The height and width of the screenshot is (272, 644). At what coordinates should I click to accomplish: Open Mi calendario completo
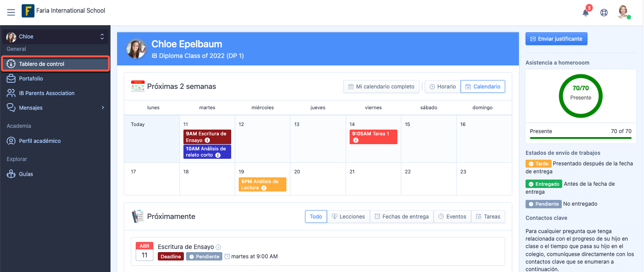coord(381,87)
